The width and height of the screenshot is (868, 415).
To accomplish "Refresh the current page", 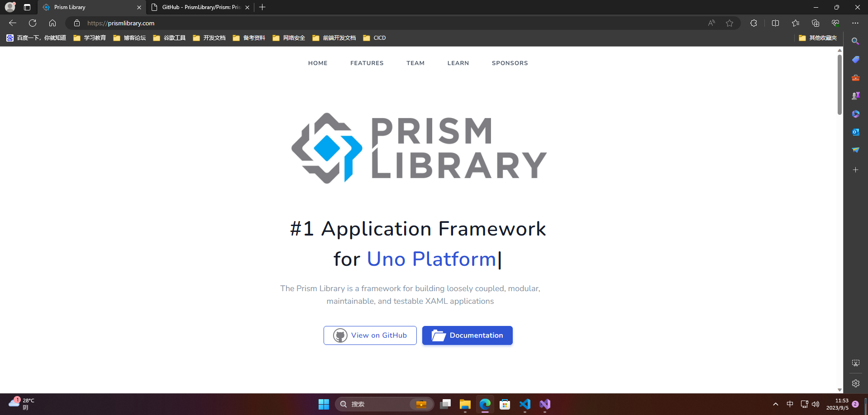I will [33, 23].
